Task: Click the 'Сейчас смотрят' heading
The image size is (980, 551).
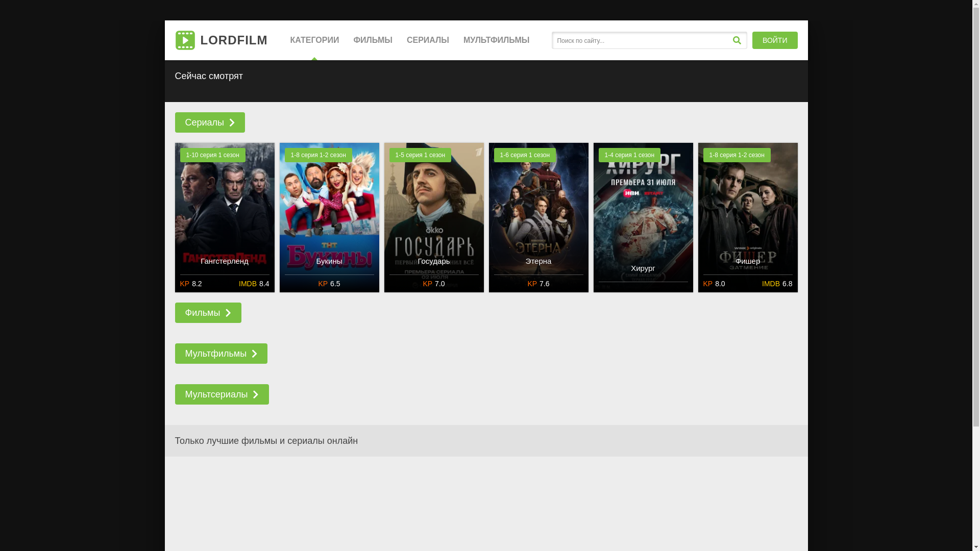Action: point(209,76)
